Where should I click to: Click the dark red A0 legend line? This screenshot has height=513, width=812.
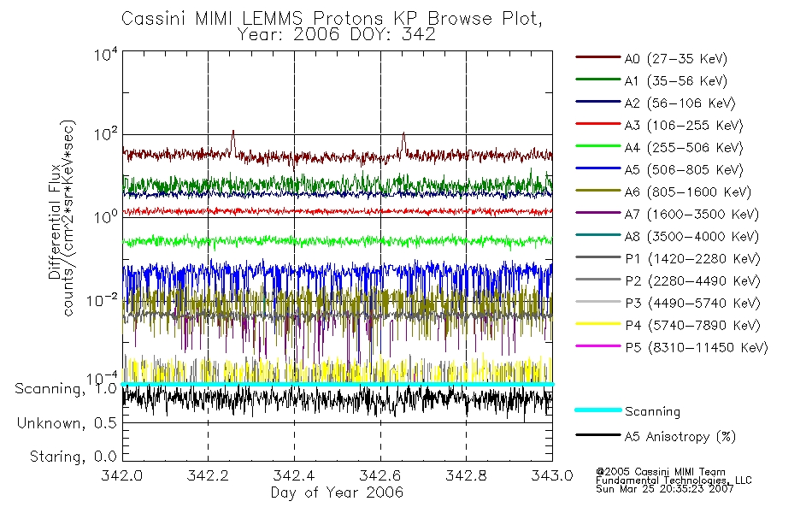tap(598, 57)
